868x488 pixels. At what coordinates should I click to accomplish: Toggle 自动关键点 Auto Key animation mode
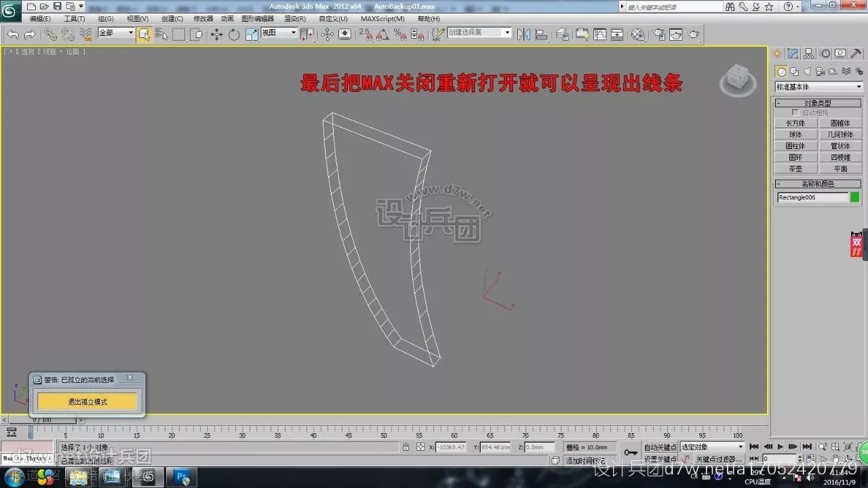click(x=662, y=447)
